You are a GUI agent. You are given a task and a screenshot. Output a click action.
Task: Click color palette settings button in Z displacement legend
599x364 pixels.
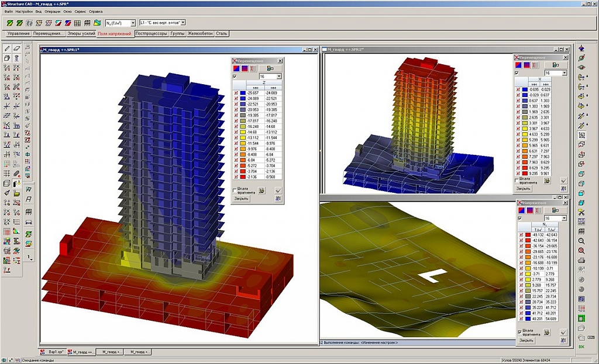coord(270,68)
